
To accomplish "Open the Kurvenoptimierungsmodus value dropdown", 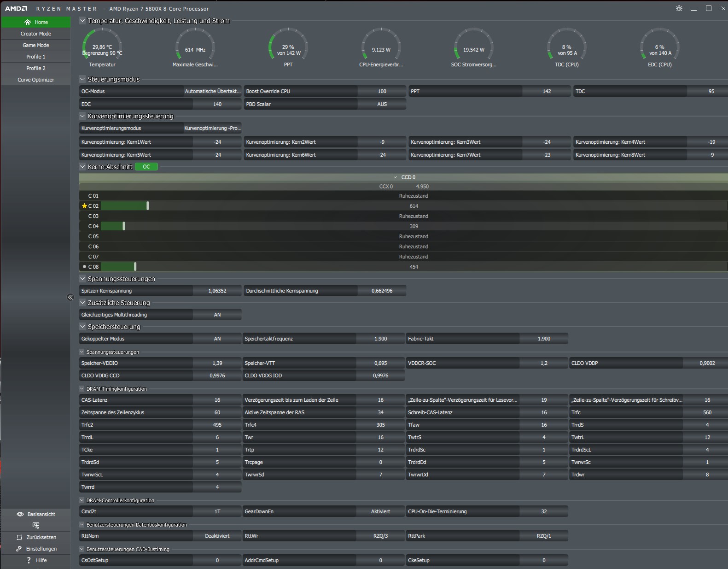I will click(213, 129).
